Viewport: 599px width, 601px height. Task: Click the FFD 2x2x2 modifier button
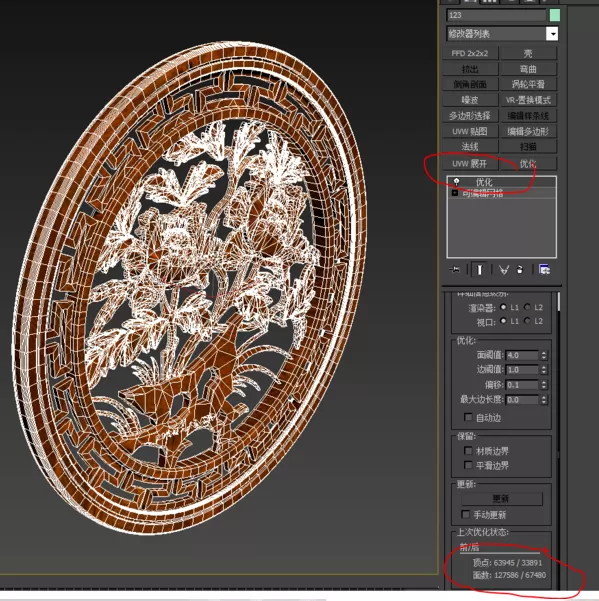click(x=470, y=53)
